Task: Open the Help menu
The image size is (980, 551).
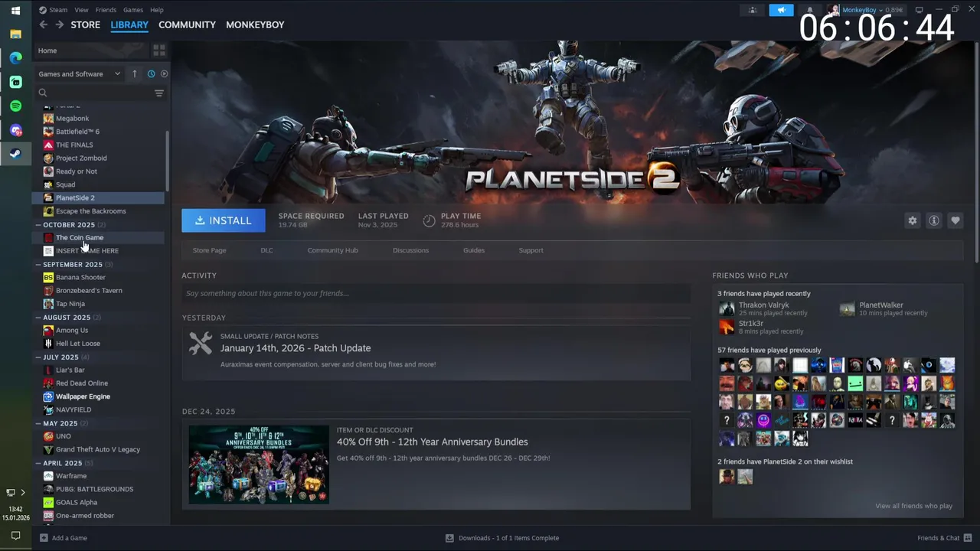Action: coord(157,10)
